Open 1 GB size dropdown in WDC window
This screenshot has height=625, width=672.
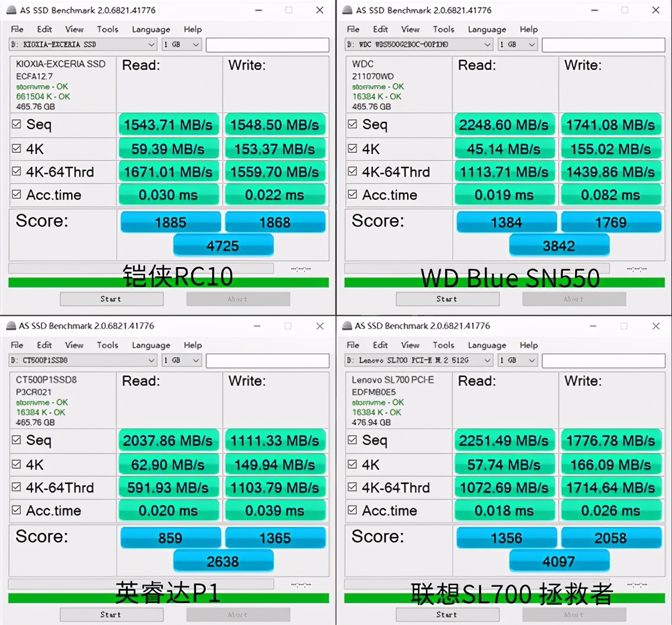(x=517, y=44)
